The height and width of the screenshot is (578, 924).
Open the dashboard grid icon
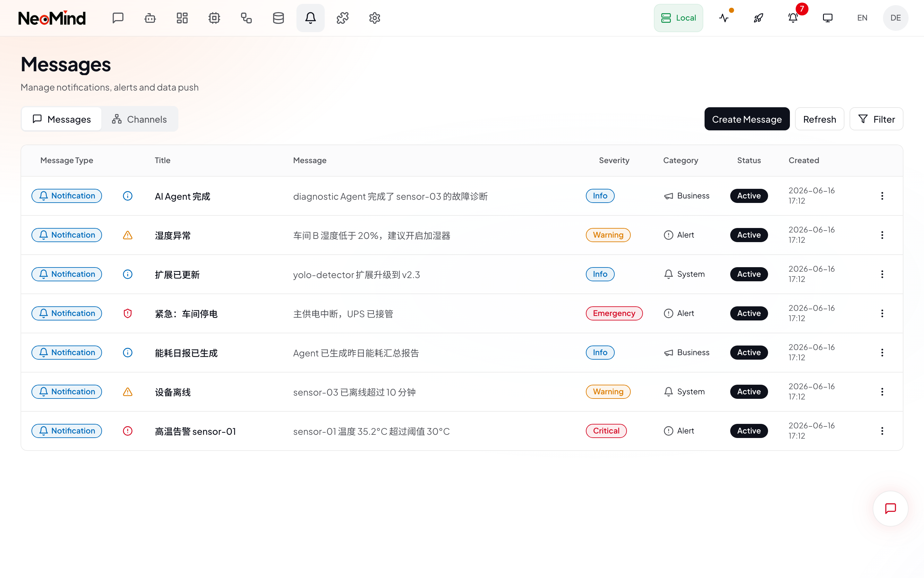[182, 18]
